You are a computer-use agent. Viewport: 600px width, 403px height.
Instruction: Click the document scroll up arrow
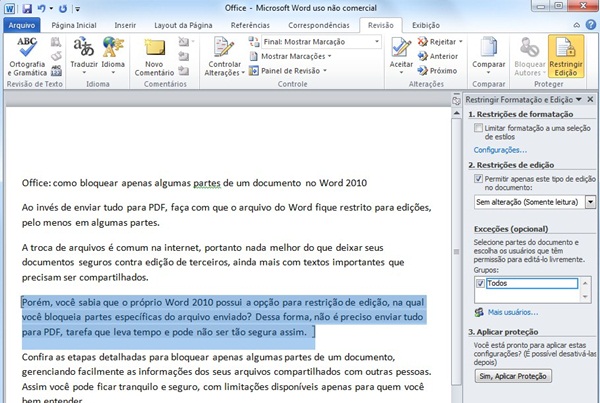point(456,113)
